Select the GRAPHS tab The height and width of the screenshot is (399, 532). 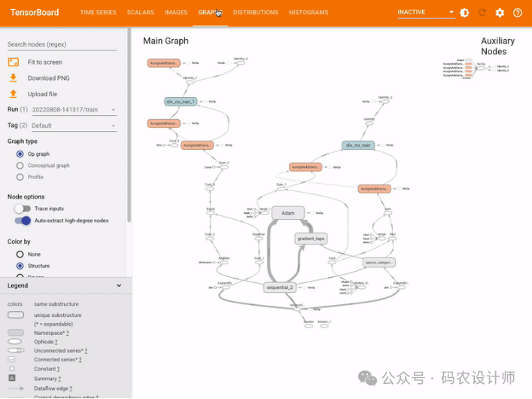pos(210,13)
